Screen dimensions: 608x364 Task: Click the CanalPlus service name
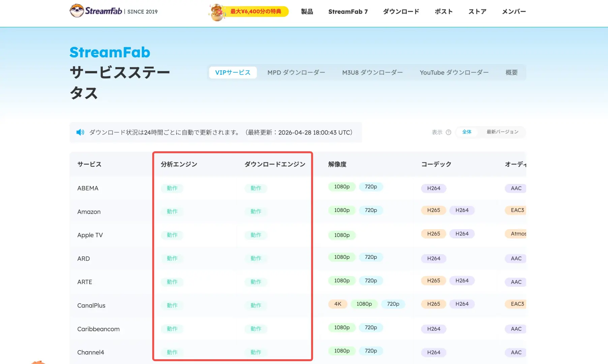click(x=91, y=305)
